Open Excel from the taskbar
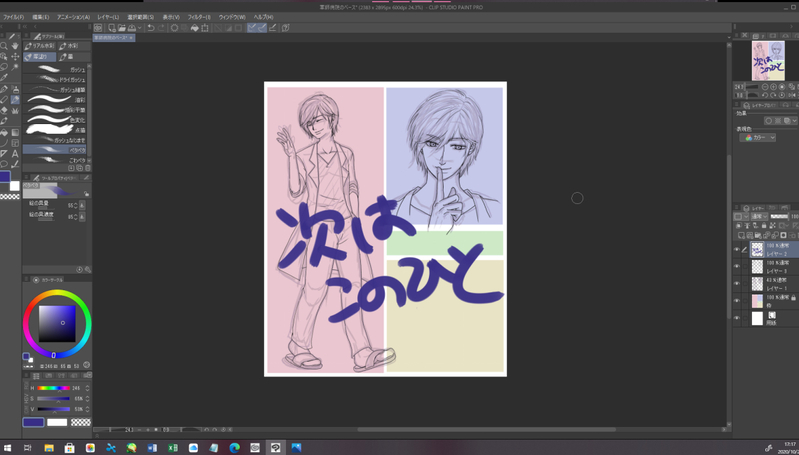This screenshot has height=455, width=799. pyautogui.click(x=173, y=448)
